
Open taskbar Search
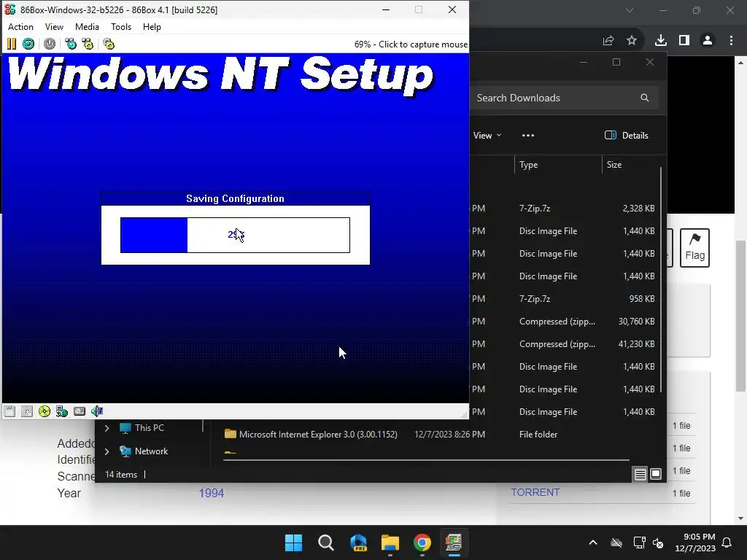(x=326, y=542)
